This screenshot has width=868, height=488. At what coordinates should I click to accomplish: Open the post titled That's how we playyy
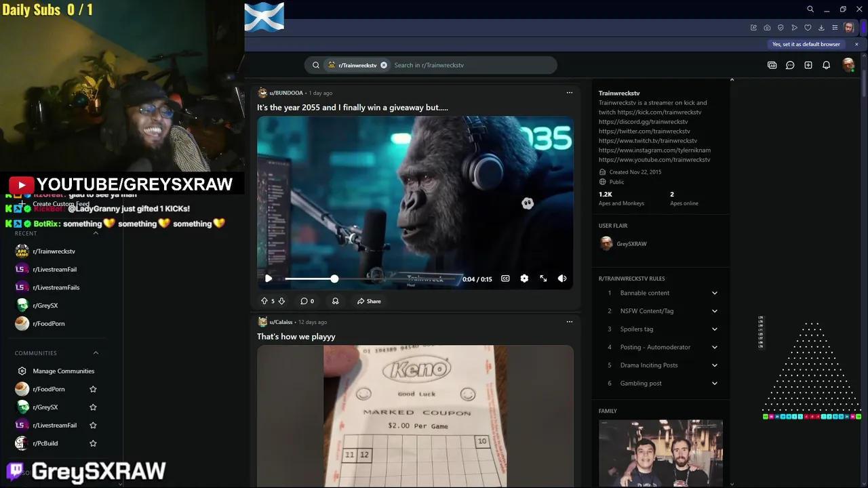coord(296,336)
